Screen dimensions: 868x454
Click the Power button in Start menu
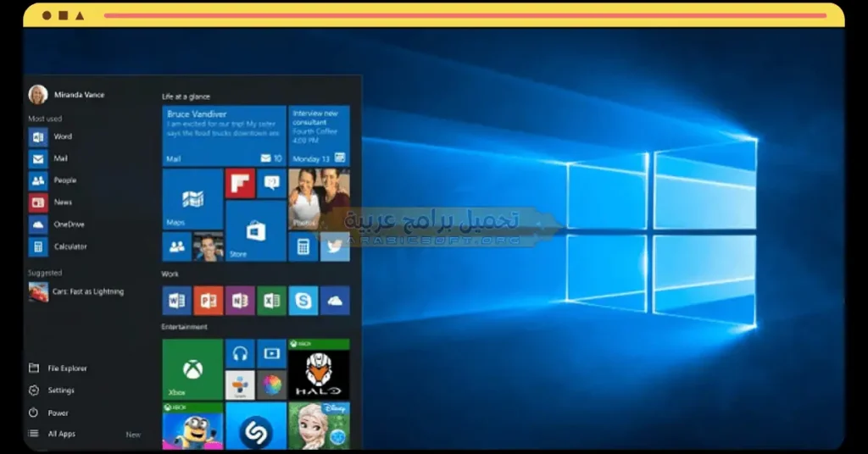[x=48, y=413]
